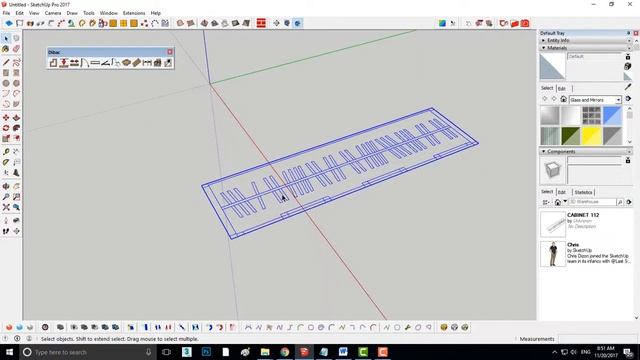Viewport: 640px width, 360px height.
Task: Open components navigation dropdown arrow
Action: point(565,201)
